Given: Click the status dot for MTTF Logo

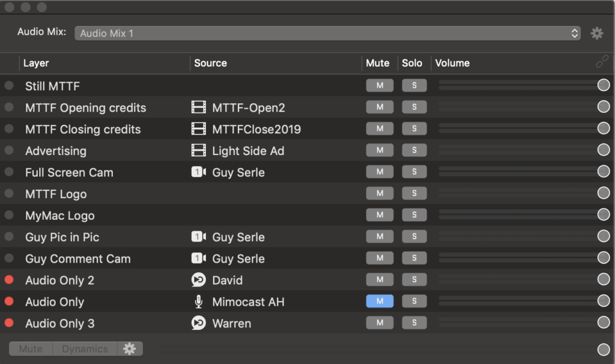Looking at the screenshot, I should coord(9,193).
